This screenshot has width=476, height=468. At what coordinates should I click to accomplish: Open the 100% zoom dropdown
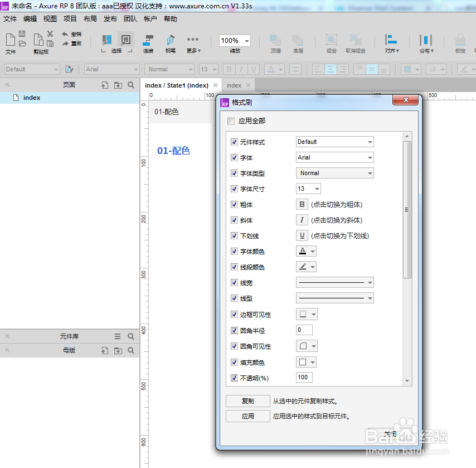[235, 41]
